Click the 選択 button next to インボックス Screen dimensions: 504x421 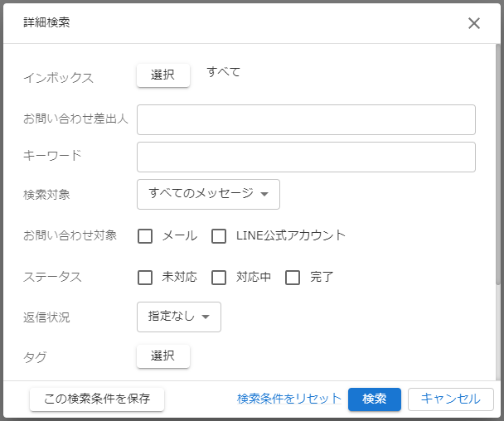[x=163, y=75]
